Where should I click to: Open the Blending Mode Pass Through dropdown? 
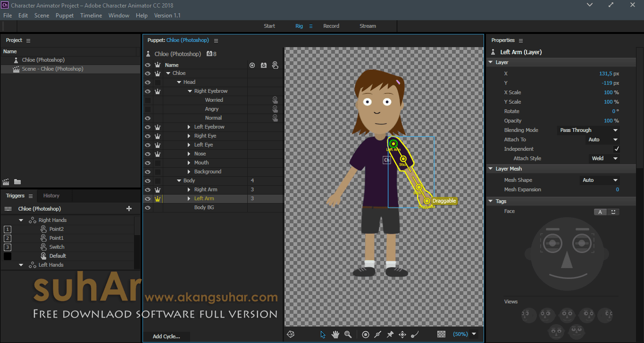tap(588, 130)
